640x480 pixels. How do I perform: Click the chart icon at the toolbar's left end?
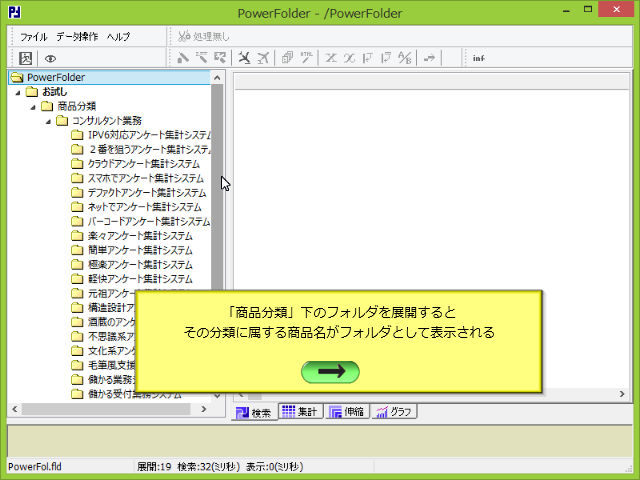(x=25, y=58)
